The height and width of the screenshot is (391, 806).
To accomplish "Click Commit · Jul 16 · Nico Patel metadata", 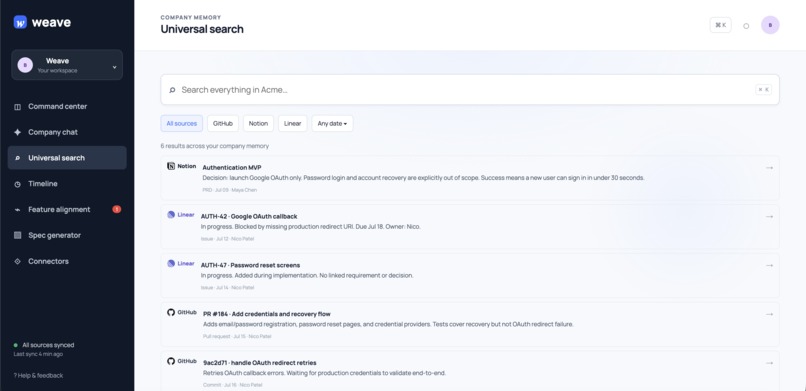I will pos(232,385).
